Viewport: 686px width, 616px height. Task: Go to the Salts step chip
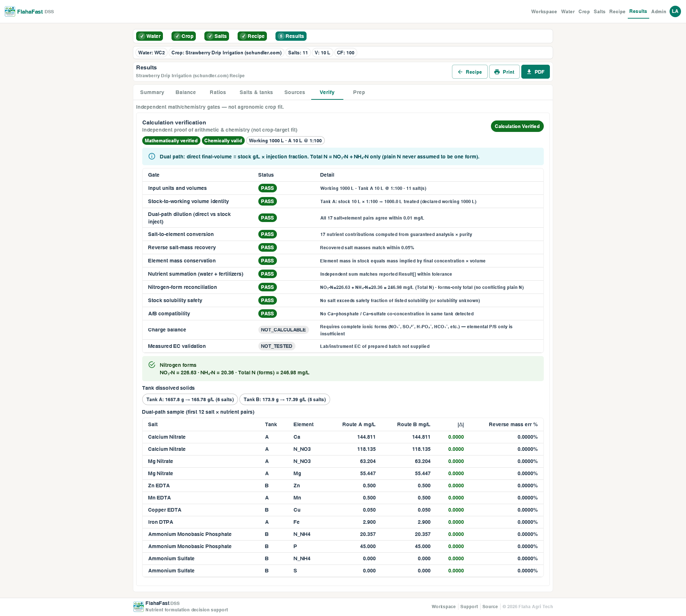point(217,36)
